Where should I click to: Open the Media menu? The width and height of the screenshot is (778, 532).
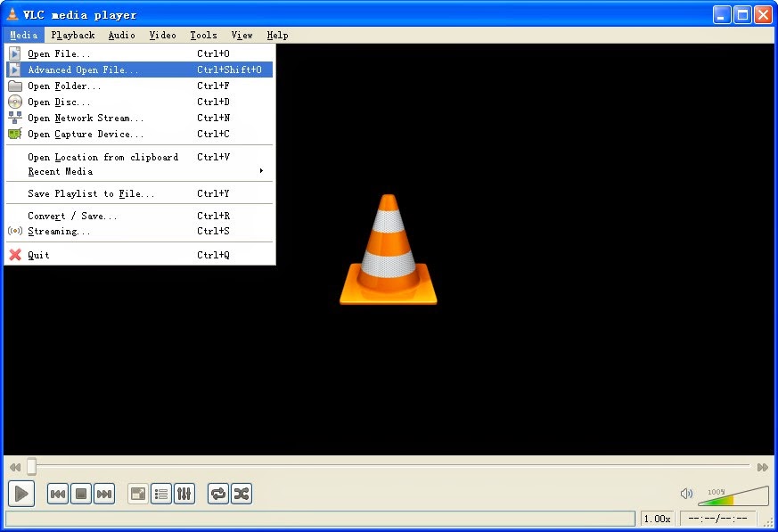coord(24,36)
